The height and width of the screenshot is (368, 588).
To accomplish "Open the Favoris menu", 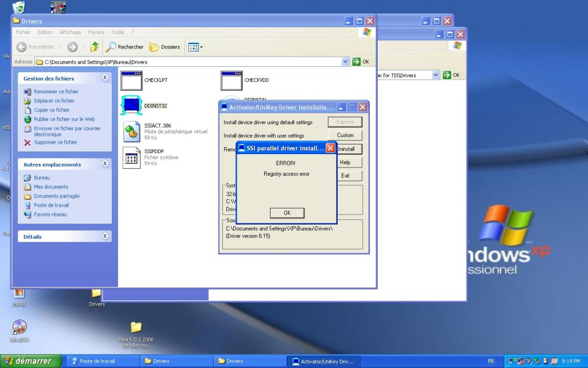I will pyautogui.click(x=96, y=32).
